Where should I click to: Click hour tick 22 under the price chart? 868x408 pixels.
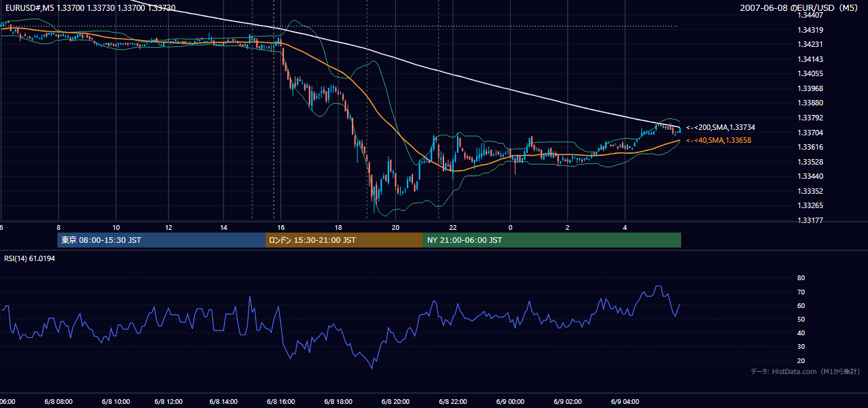point(452,227)
